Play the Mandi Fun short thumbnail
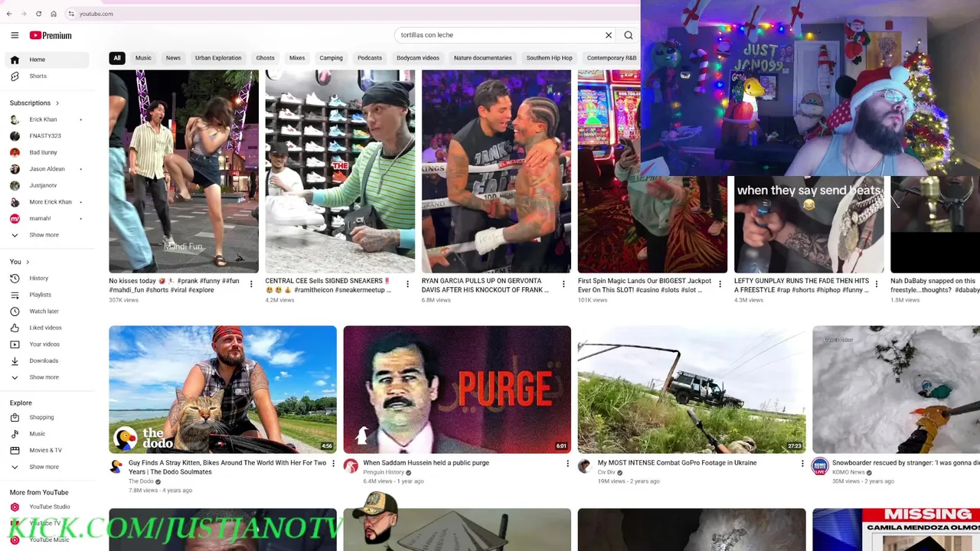980x551 pixels. pos(184,171)
